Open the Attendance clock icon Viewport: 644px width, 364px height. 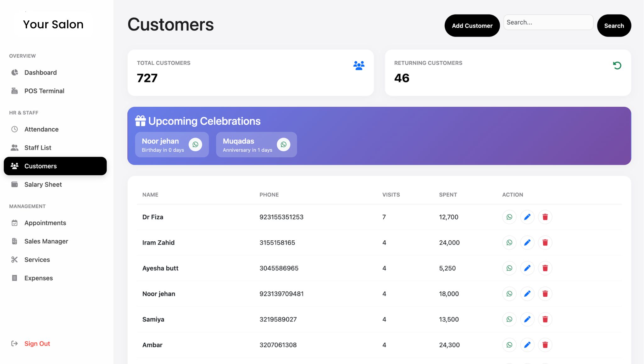pyautogui.click(x=14, y=129)
